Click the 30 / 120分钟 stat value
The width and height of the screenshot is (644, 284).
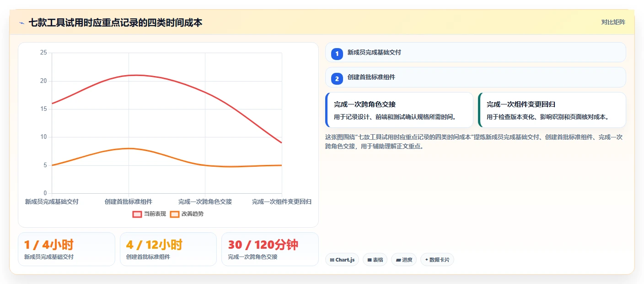pyautogui.click(x=263, y=245)
